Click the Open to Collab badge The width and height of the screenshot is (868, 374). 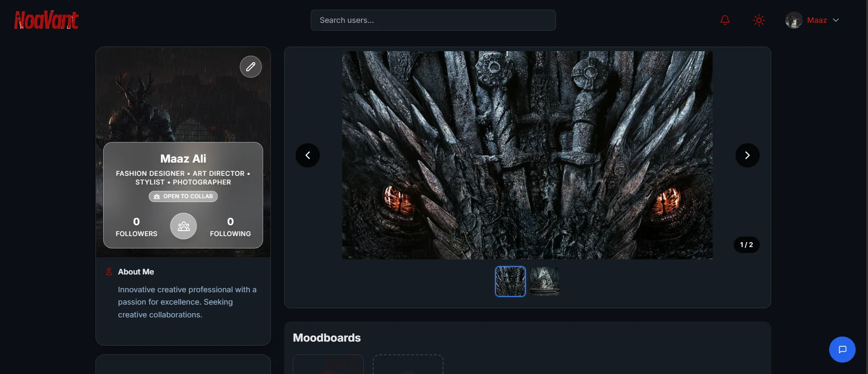pyautogui.click(x=183, y=196)
